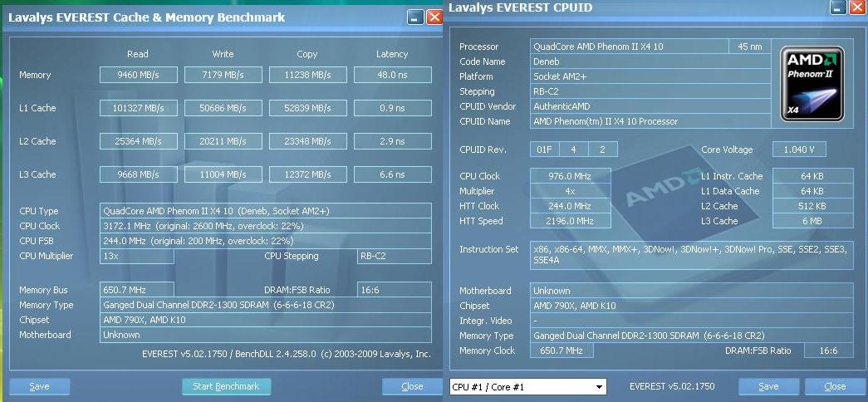
Task: Click L2 Cache copy value 23348 MB/s
Action: (x=308, y=141)
